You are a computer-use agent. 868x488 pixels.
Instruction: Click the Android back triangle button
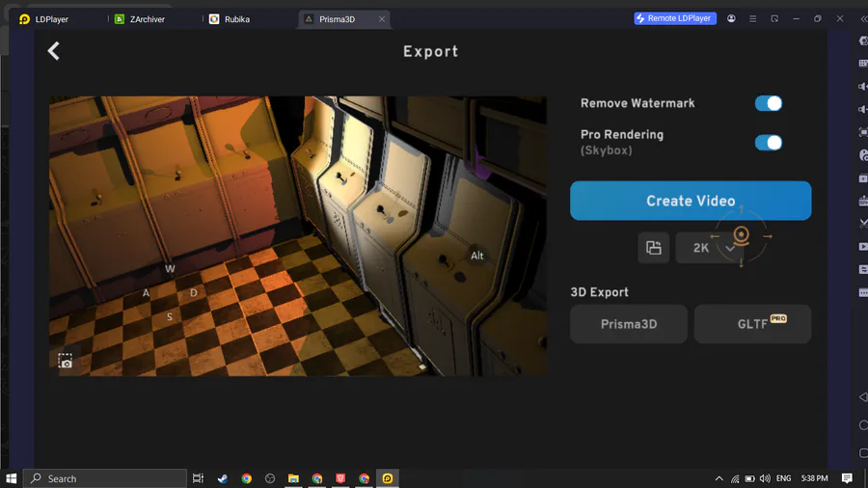click(863, 397)
